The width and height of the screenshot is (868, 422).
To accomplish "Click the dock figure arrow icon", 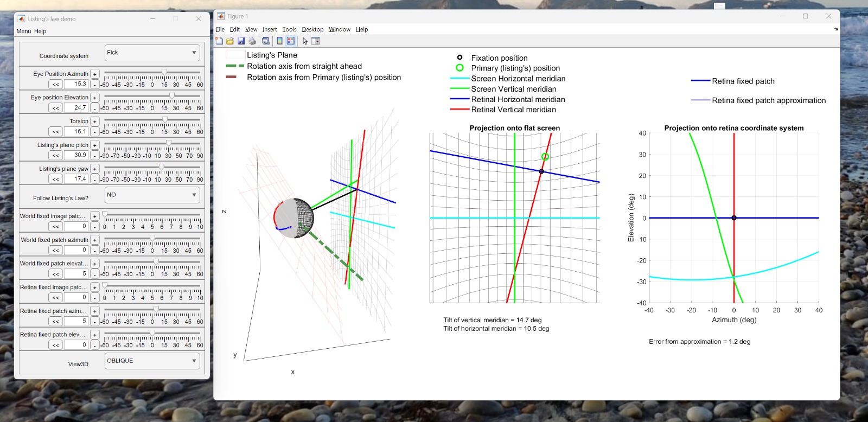I will 836,29.
